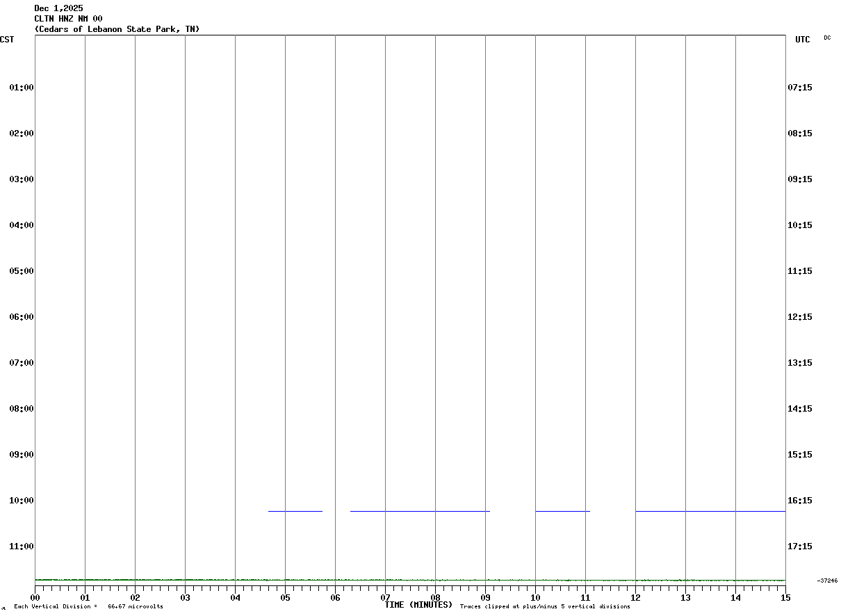Click minute '01' on the time axis

(85, 598)
